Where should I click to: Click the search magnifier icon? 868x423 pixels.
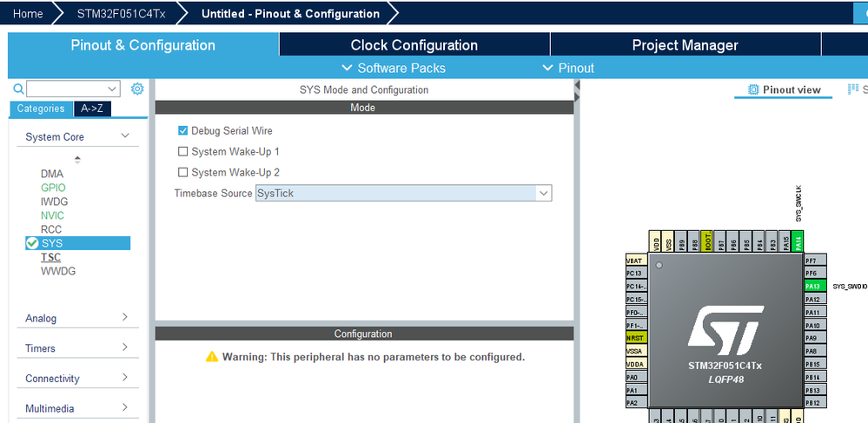18,89
